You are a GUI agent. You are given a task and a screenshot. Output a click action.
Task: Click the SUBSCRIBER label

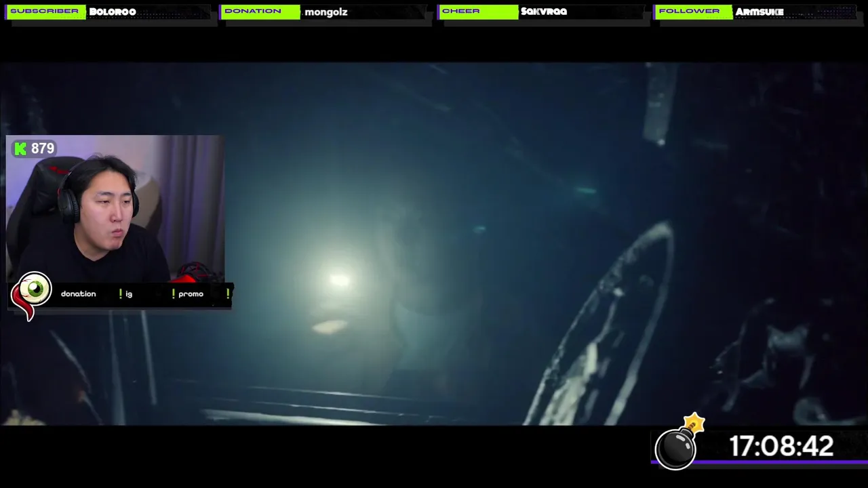45,12
